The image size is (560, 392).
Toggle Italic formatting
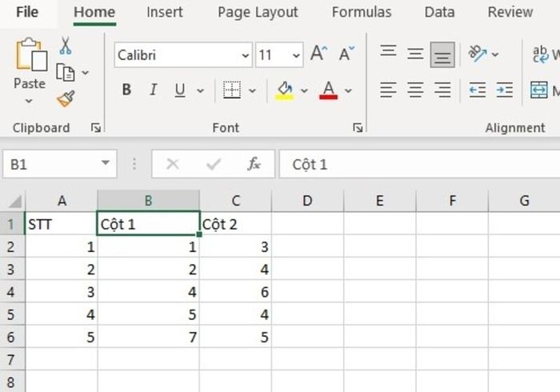coord(154,90)
